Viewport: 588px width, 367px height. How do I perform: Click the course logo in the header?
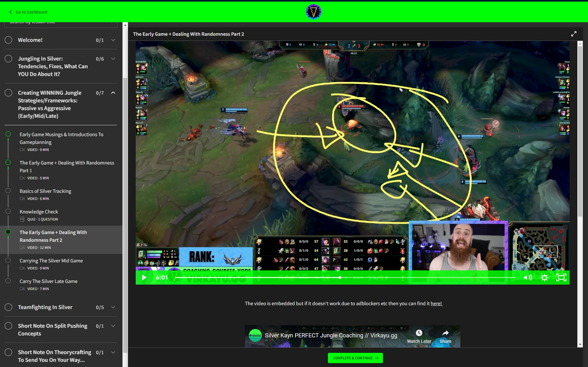(313, 12)
